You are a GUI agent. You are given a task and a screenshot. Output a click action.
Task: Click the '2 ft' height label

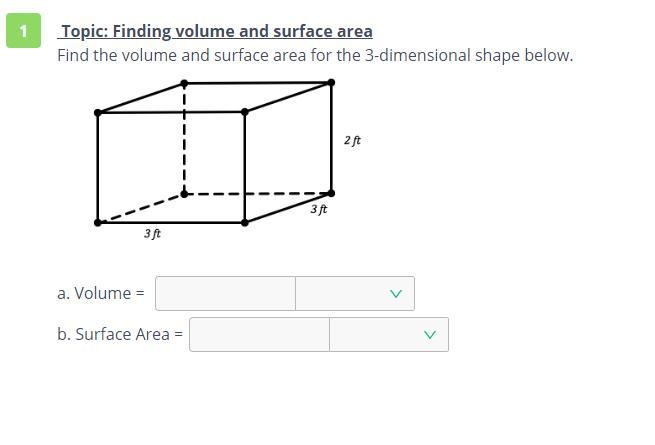click(352, 140)
